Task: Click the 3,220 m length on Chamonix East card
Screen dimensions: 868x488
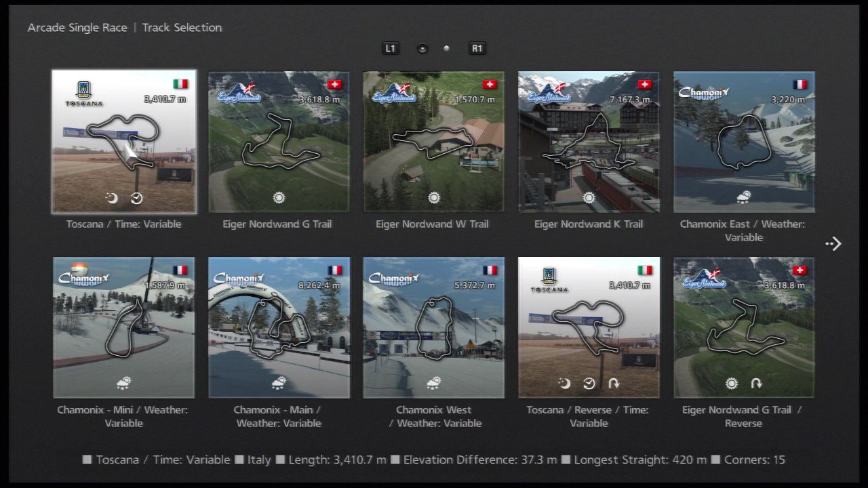Action: (789, 100)
